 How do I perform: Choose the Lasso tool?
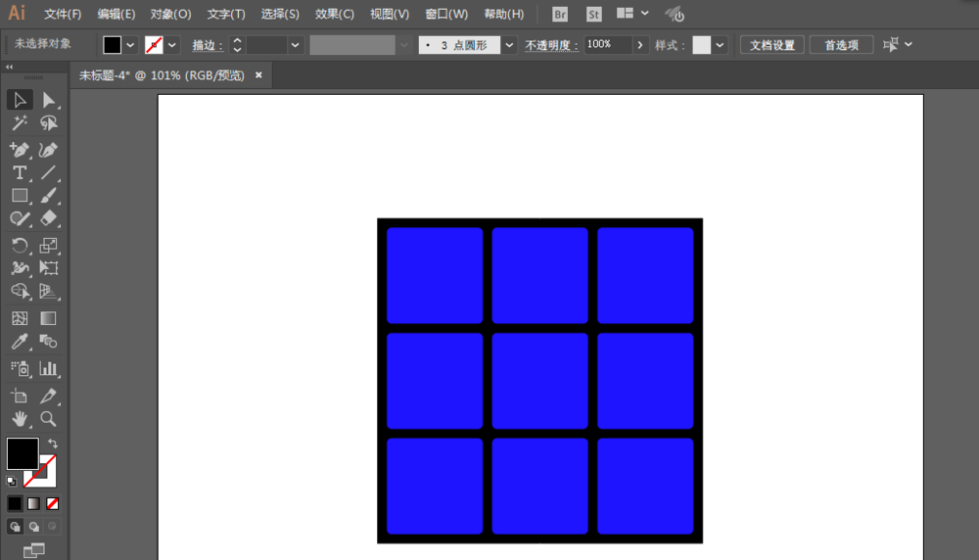click(x=48, y=123)
